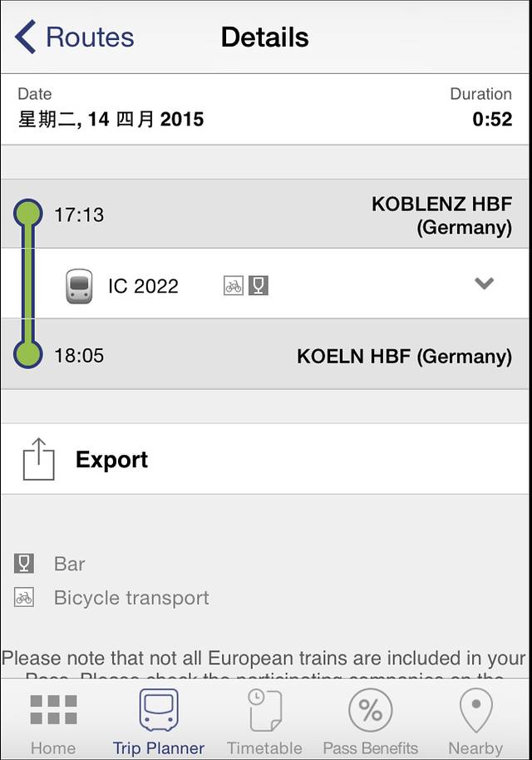Tap bar glass icon in IC 2022 row
532x760 pixels.
[259, 286]
